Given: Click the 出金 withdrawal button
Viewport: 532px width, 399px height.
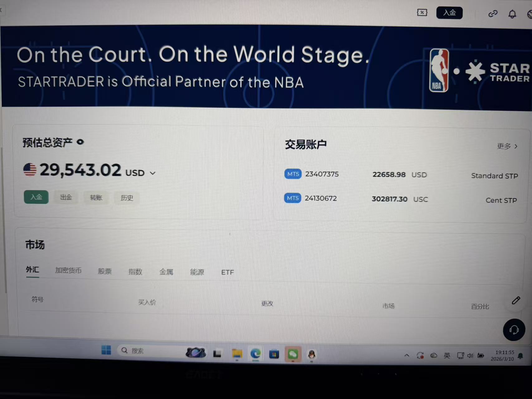Looking at the screenshot, I should click(66, 197).
